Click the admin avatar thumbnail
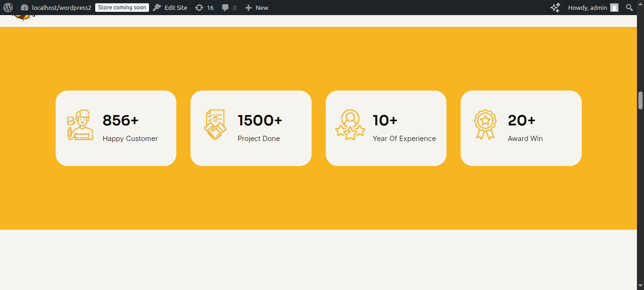This screenshot has width=644, height=290. coord(614,8)
